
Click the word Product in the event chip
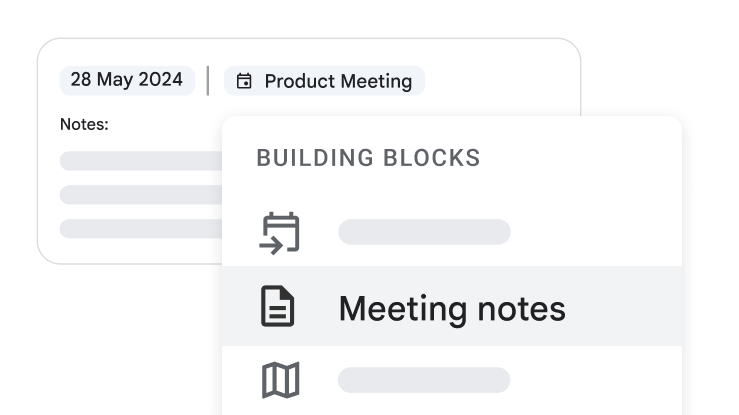[300, 81]
